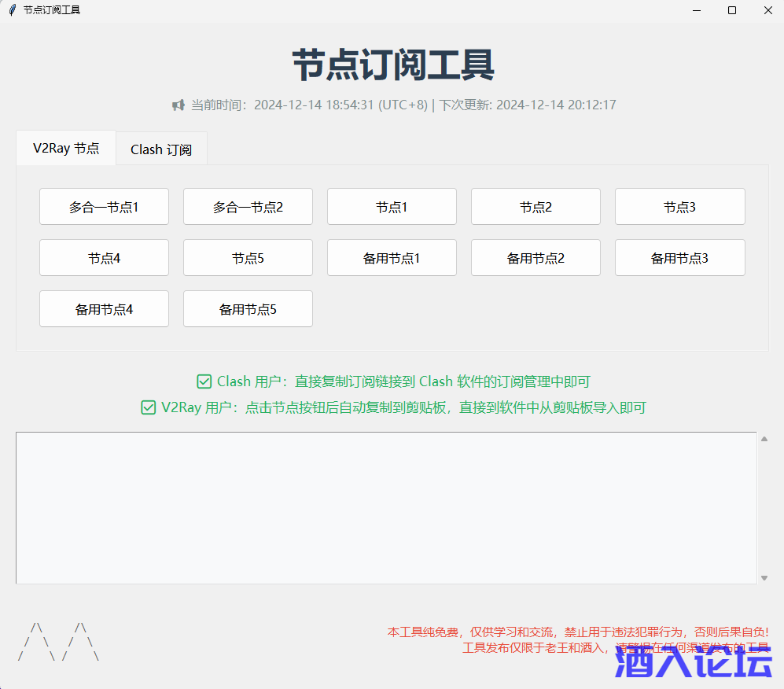Click inside the empty output text area

[385, 507]
